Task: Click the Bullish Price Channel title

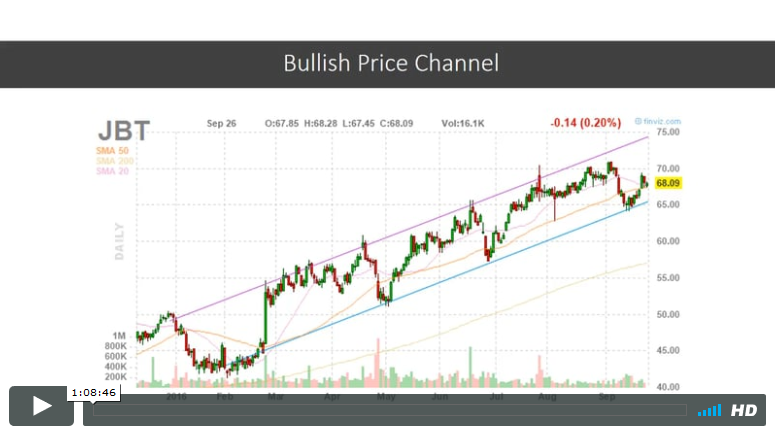Action: tap(390, 64)
